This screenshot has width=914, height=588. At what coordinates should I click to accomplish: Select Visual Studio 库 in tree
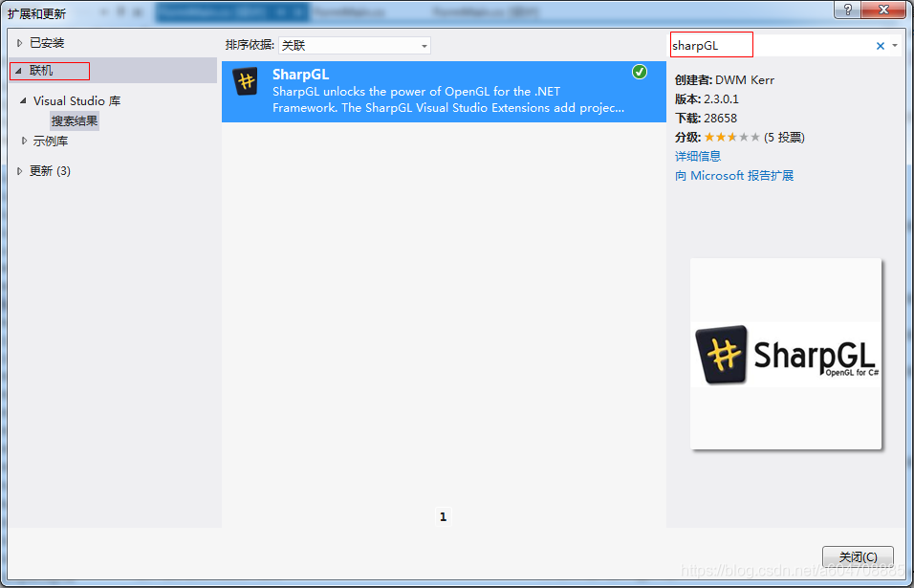pyautogui.click(x=76, y=100)
